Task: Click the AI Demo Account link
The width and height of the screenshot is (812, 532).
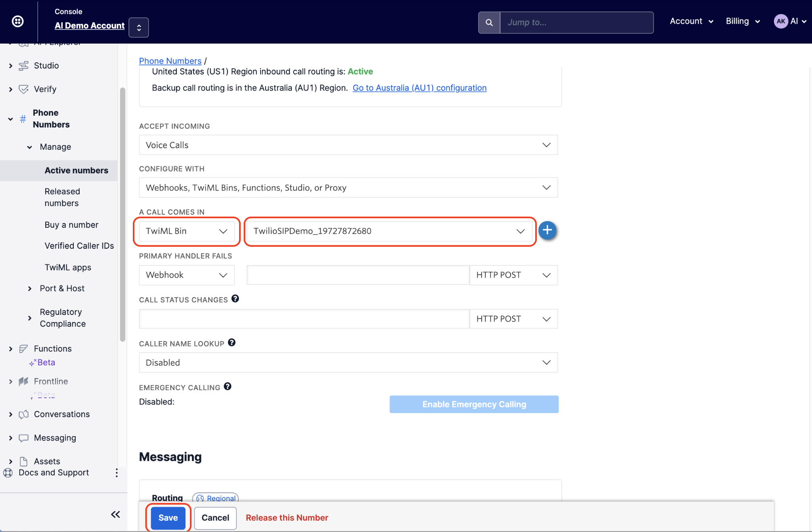Action: [90, 26]
